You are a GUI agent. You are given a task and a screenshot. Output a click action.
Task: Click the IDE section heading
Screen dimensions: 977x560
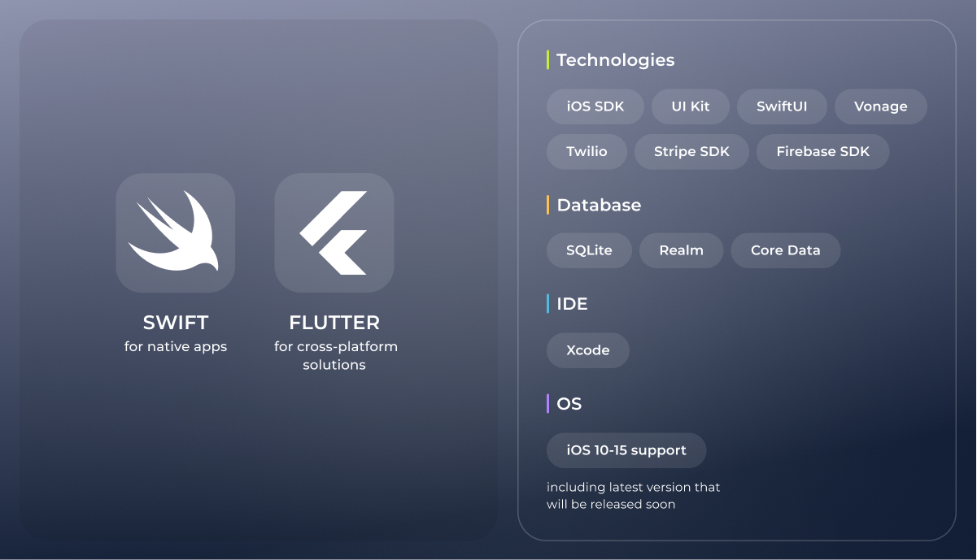pos(572,304)
